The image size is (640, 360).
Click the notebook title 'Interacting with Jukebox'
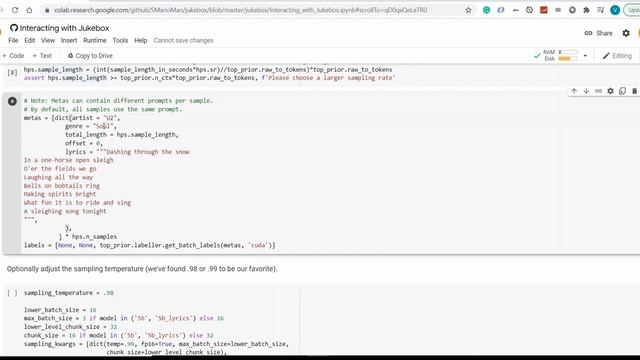64,28
